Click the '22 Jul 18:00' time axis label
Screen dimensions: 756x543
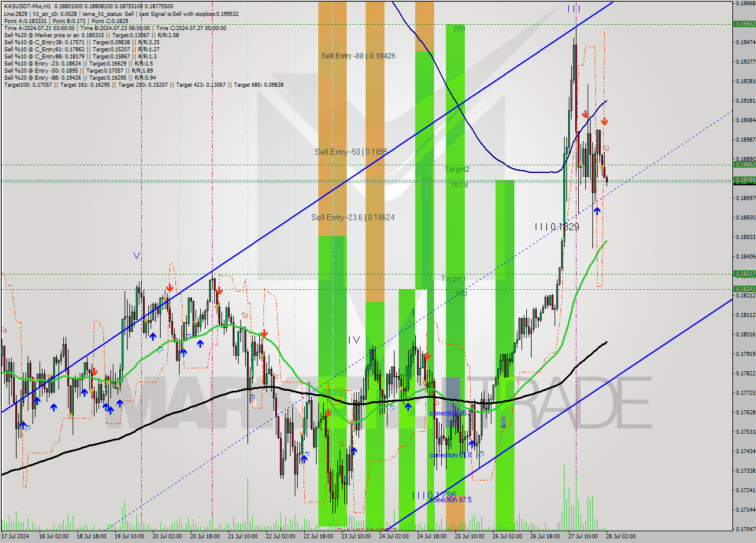pos(318,537)
